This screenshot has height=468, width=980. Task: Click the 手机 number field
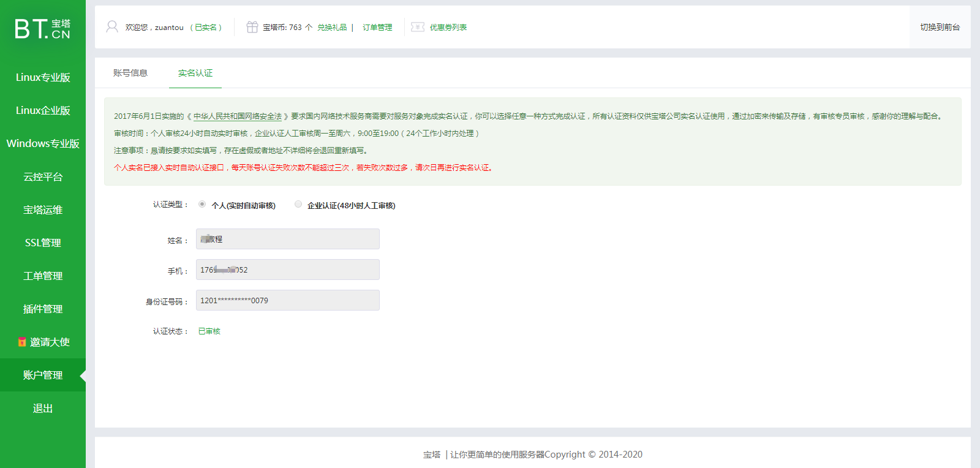click(288, 270)
